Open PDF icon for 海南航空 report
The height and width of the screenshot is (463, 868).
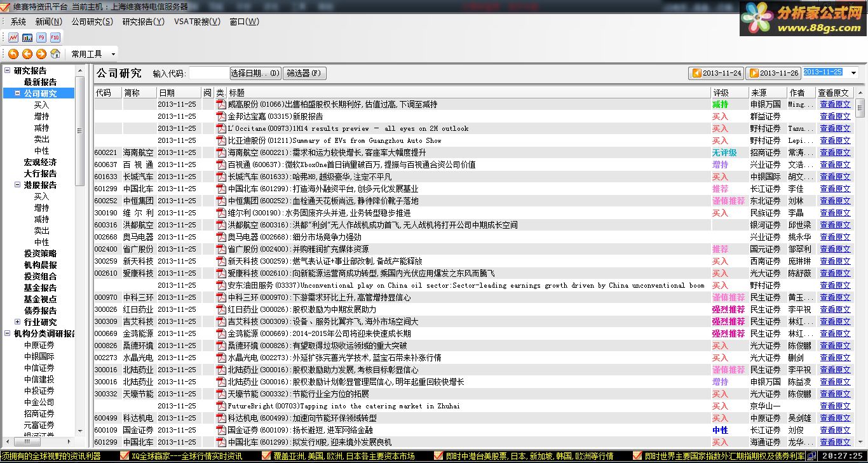pyautogui.click(x=221, y=152)
